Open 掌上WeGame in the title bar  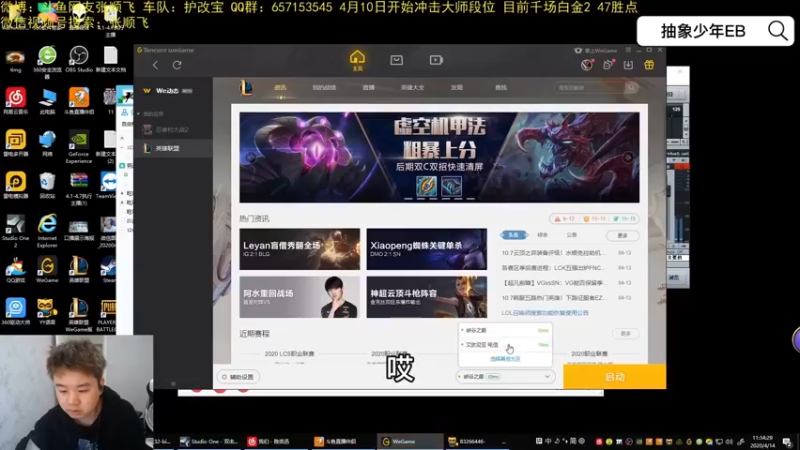pyautogui.click(x=596, y=51)
